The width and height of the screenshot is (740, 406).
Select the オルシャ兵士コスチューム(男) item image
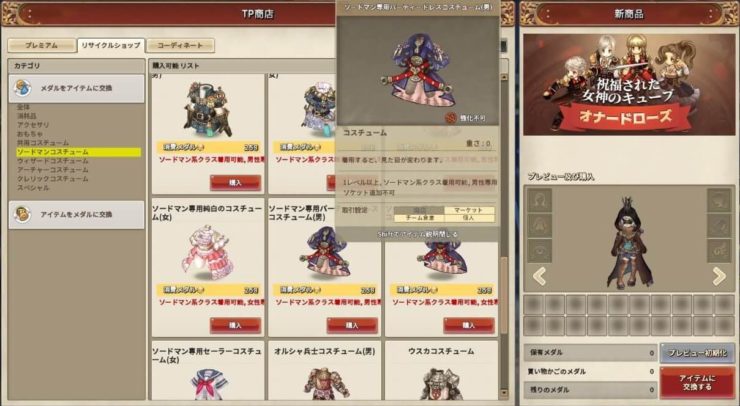(x=325, y=383)
